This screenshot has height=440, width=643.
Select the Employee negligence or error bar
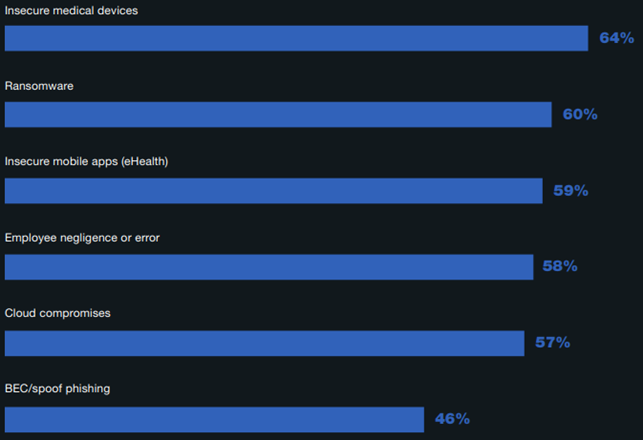click(269, 267)
